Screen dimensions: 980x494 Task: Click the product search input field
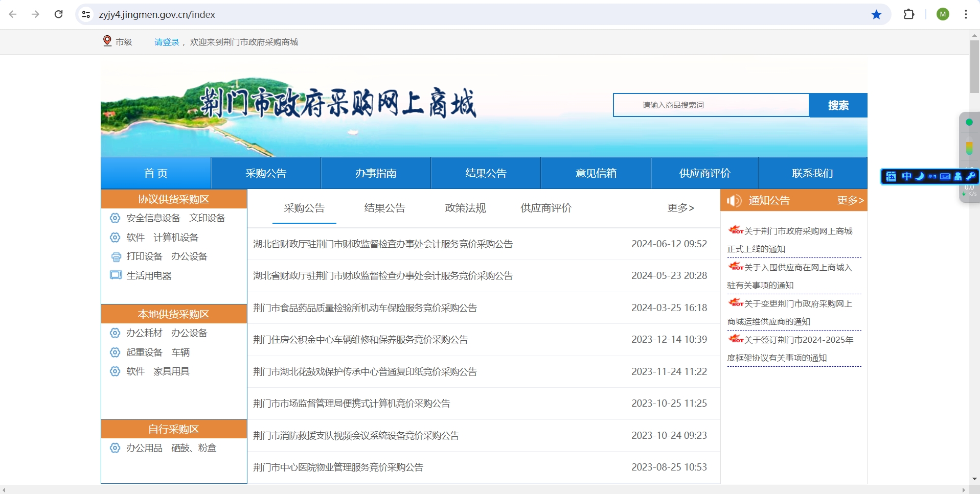click(711, 105)
